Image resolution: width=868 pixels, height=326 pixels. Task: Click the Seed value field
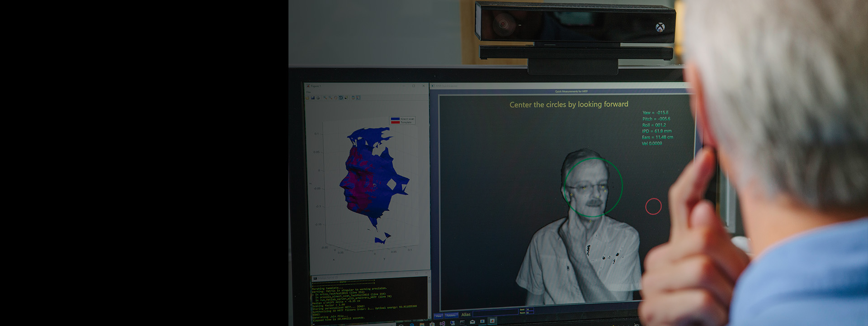(529, 309)
